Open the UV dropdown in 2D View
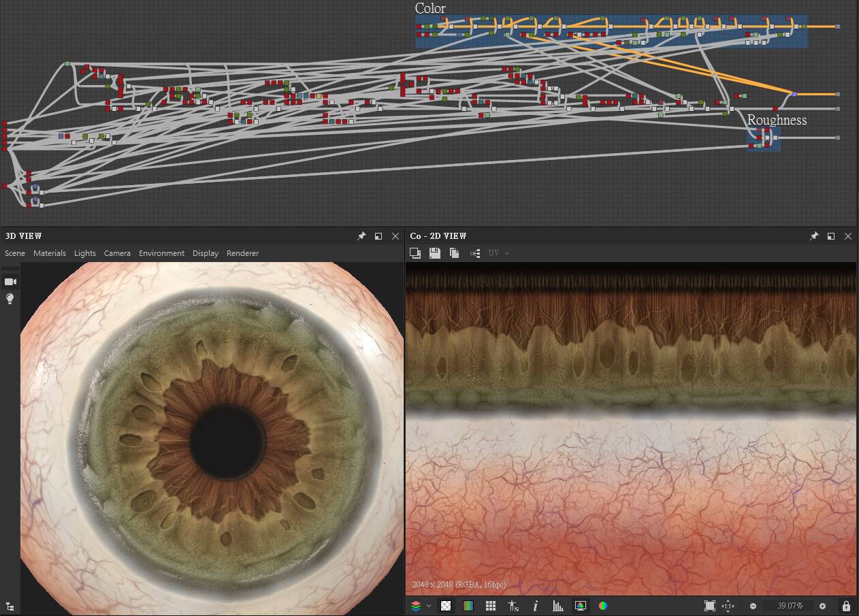 498,253
